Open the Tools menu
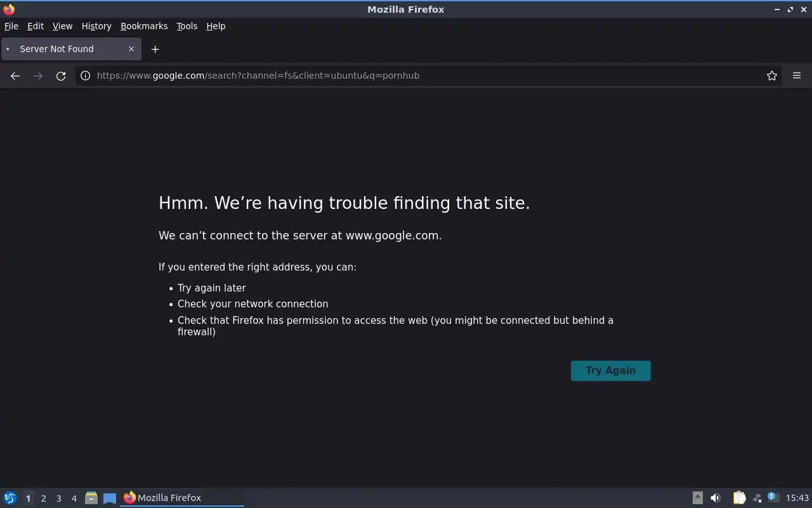 187,26
